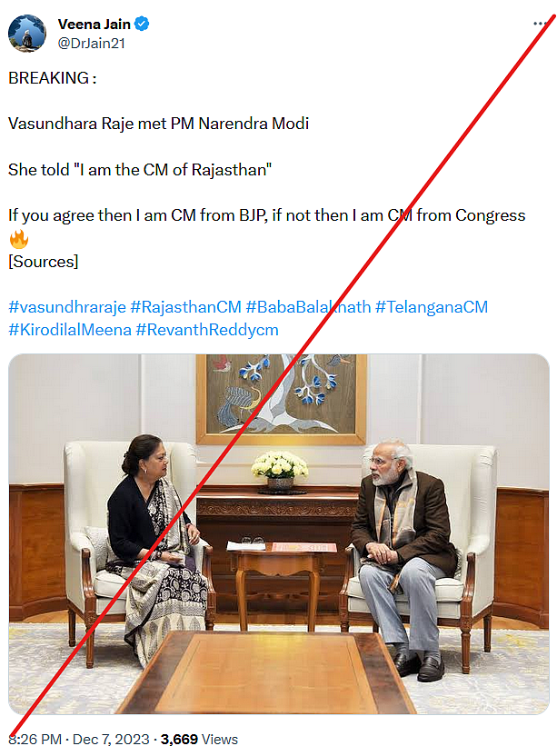Click the fire emoji in the tweet
557x756 pixels.
pyautogui.click(x=18, y=239)
